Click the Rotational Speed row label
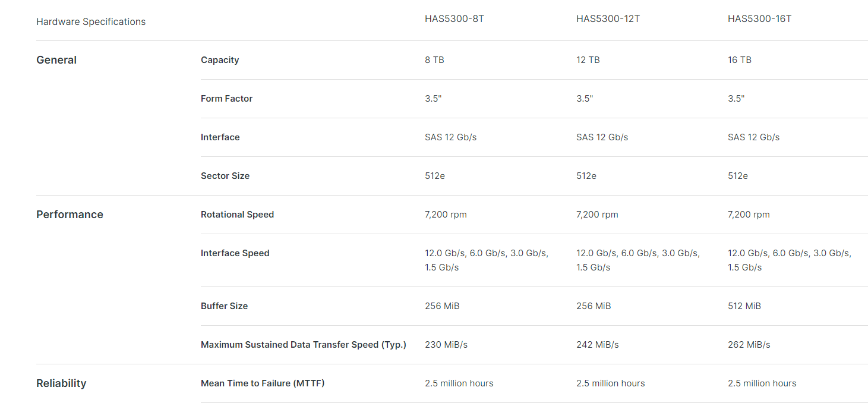The height and width of the screenshot is (403, 868). [237, 215]
